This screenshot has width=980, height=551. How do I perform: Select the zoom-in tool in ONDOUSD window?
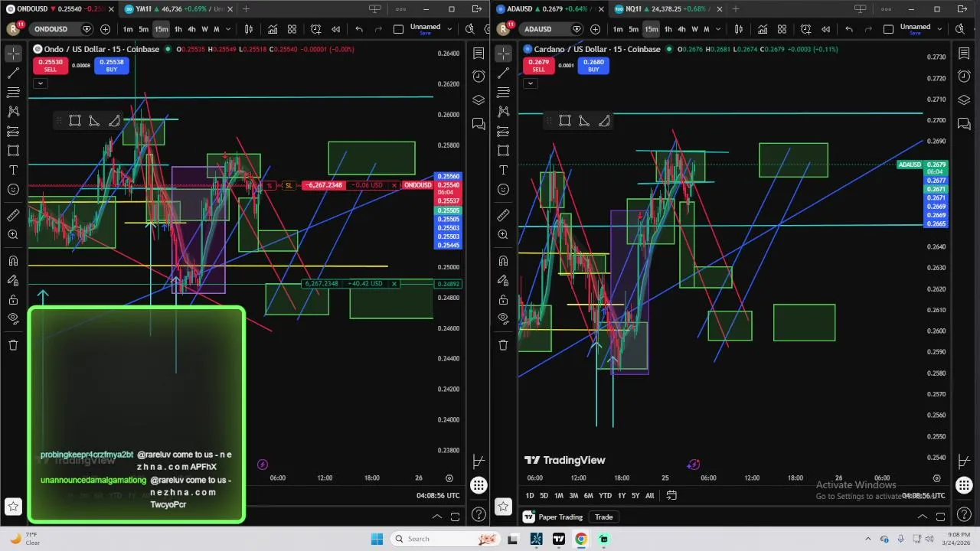(13, 235)
